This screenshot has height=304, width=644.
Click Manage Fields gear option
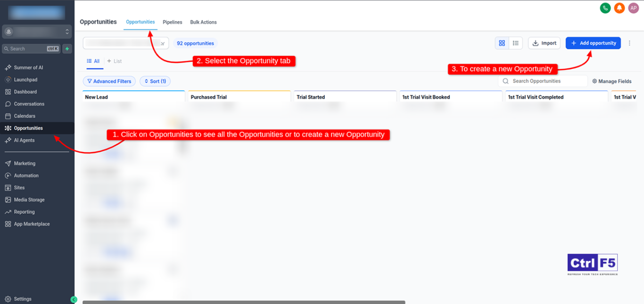pyautogui.click(x=611, y=81)
